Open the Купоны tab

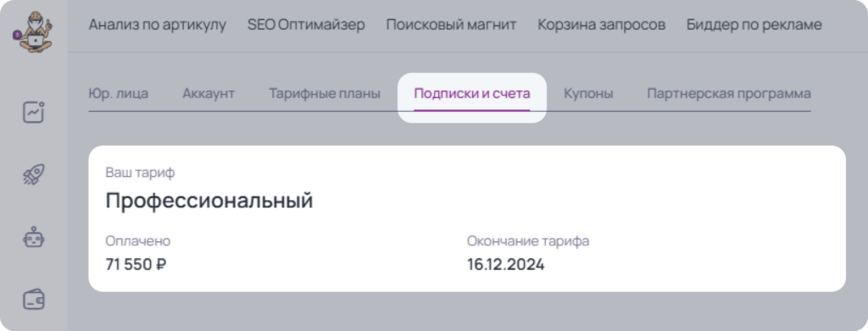pos(588,93)
